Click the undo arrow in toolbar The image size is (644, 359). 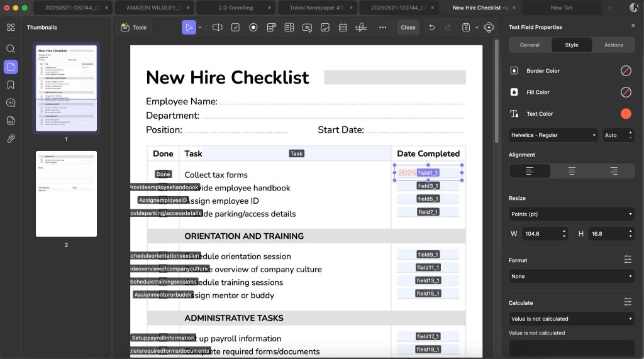click(x=431, y=28)
